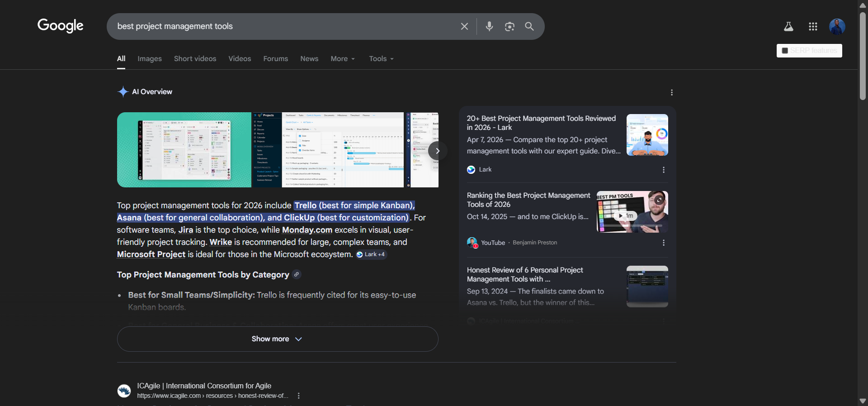Screen dimensions: 868x406
Task: Open the Microsoft Project link
Action: (x=151, y=254)
